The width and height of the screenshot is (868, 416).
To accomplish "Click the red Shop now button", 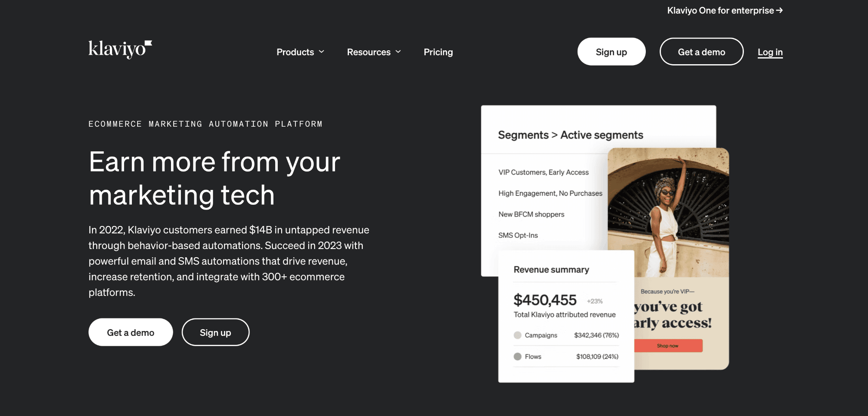I will 668,346.
